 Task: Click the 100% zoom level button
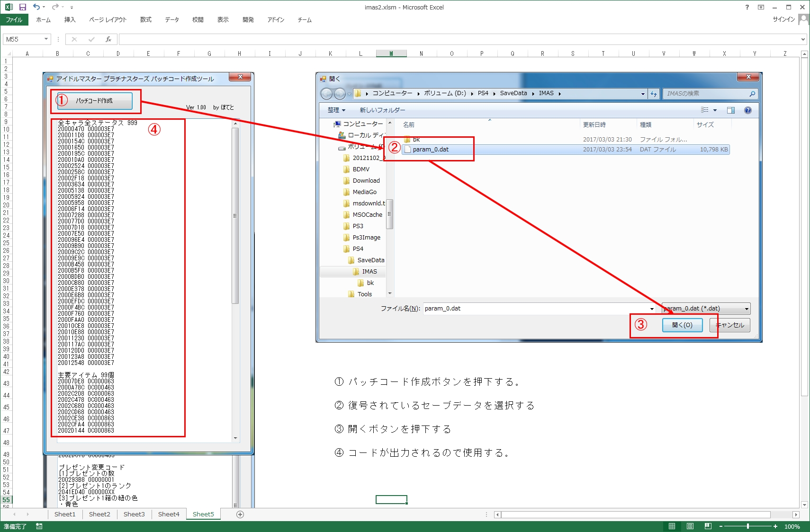click(792, 526)
